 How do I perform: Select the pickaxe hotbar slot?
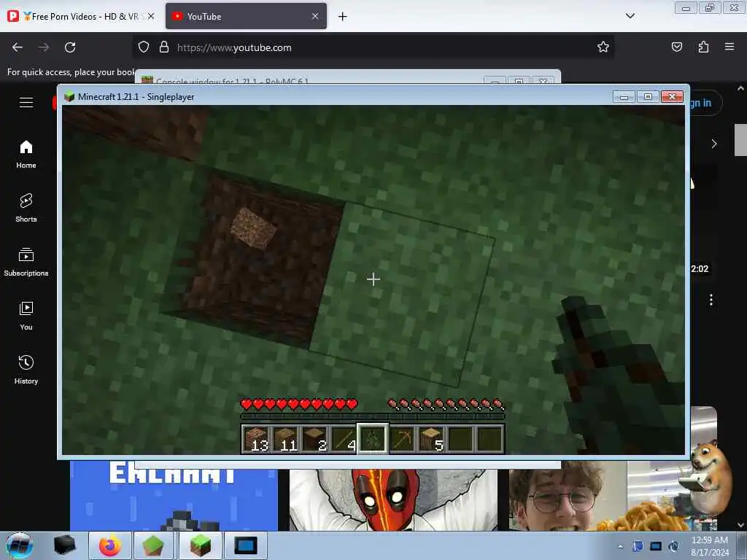point(402,439)
